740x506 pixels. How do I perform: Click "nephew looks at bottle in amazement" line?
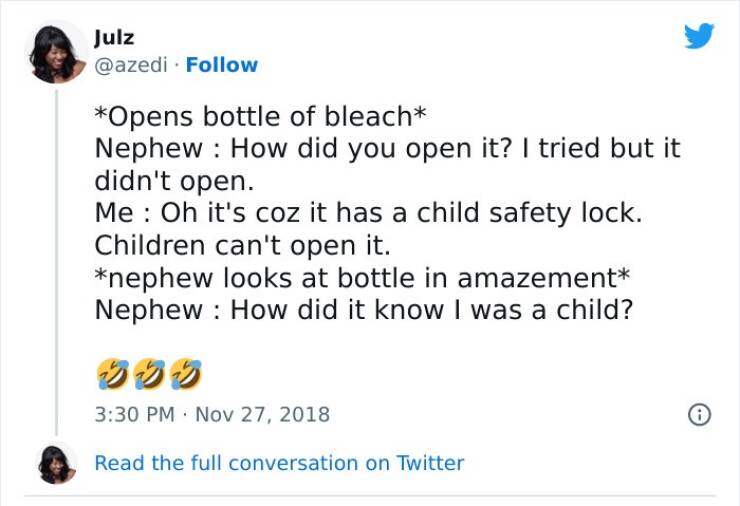[x=364, y=277]
